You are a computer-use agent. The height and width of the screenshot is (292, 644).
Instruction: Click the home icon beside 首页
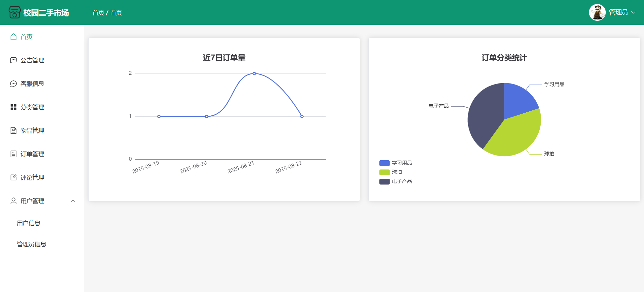click(13, 37)
